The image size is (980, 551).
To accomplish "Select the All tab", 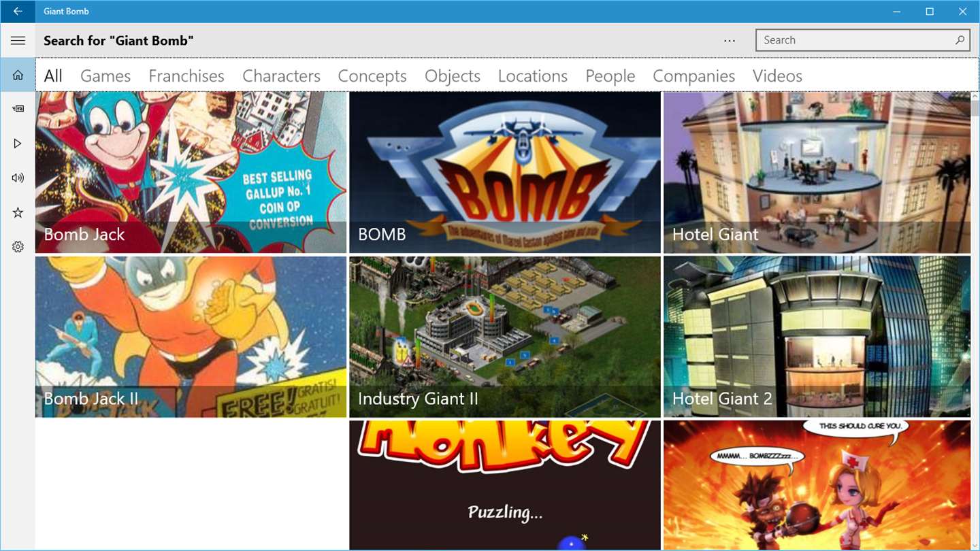I will [x=53, y=76].
